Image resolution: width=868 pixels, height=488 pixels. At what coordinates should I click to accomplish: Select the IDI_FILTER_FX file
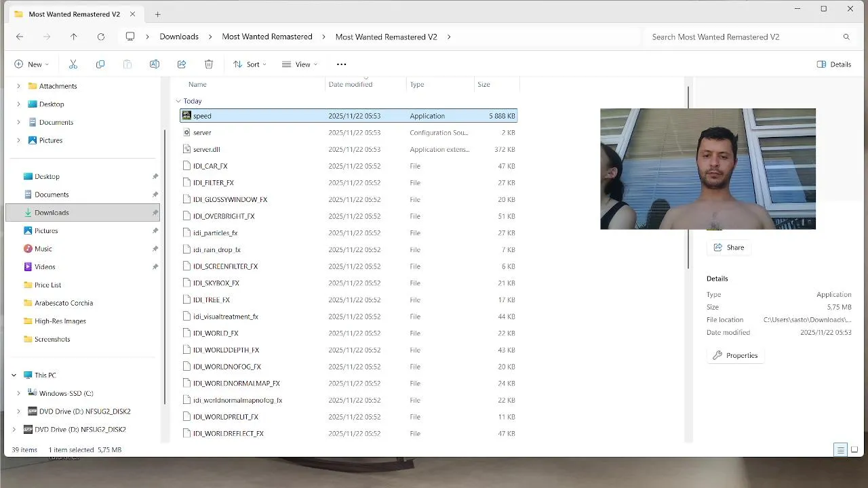tap(349, 183)
